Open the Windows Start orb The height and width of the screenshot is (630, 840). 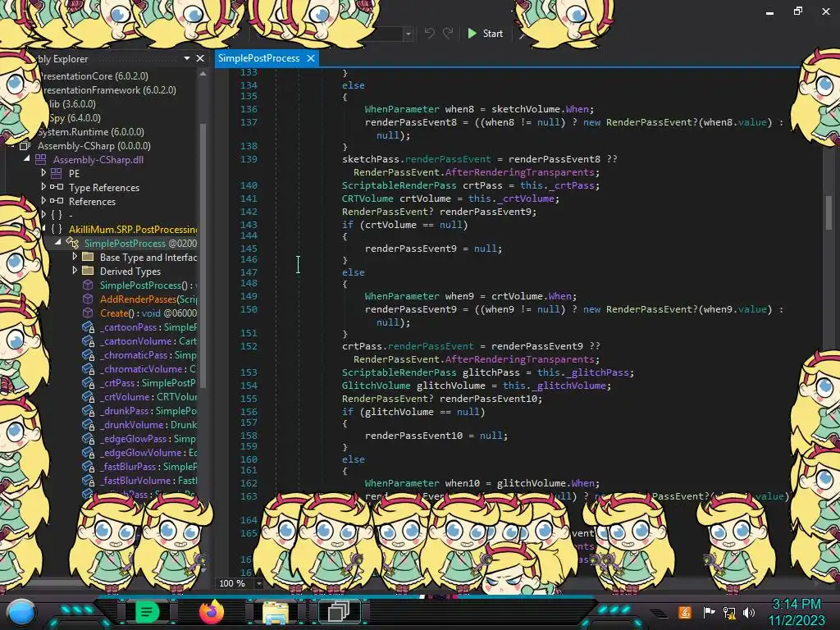(21, 613)
